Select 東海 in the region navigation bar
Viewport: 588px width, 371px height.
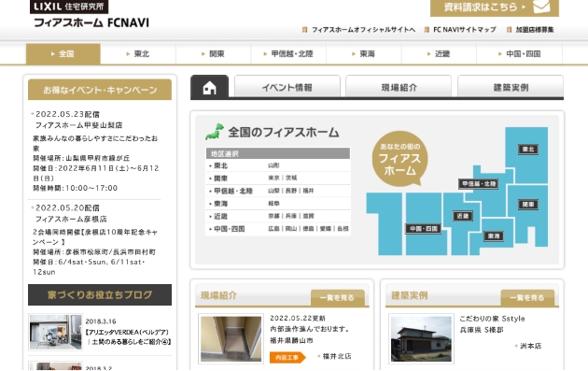tap(363, 53)
